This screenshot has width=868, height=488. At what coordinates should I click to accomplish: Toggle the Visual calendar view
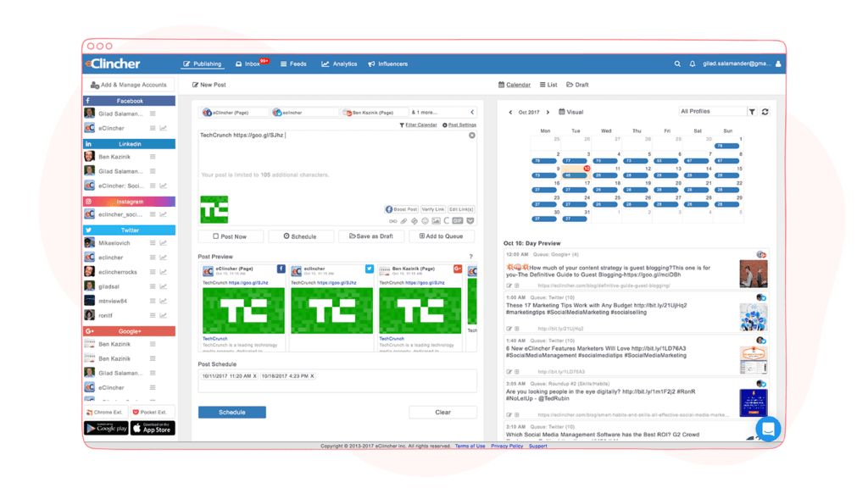pos(570,112)
